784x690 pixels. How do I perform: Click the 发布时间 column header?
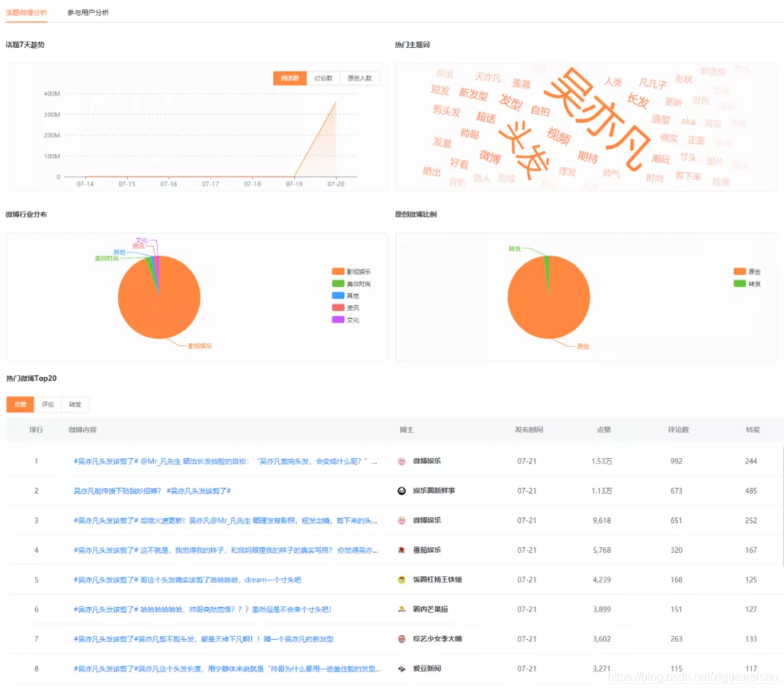click(x=528, y=430)
